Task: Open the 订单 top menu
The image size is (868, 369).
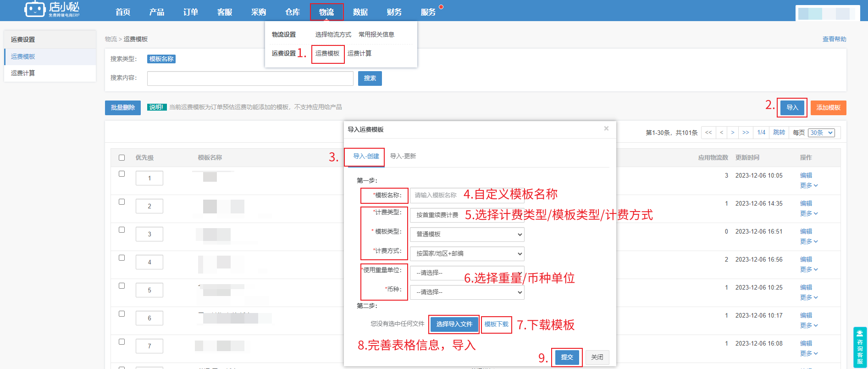Action: (x=191, y=12)
